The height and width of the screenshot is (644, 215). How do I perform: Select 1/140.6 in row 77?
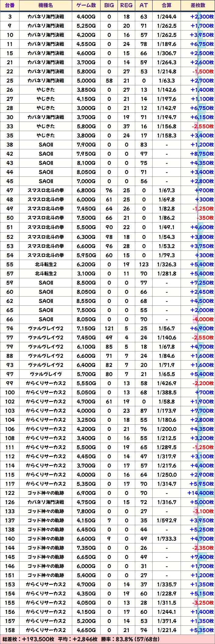[167, 337]
